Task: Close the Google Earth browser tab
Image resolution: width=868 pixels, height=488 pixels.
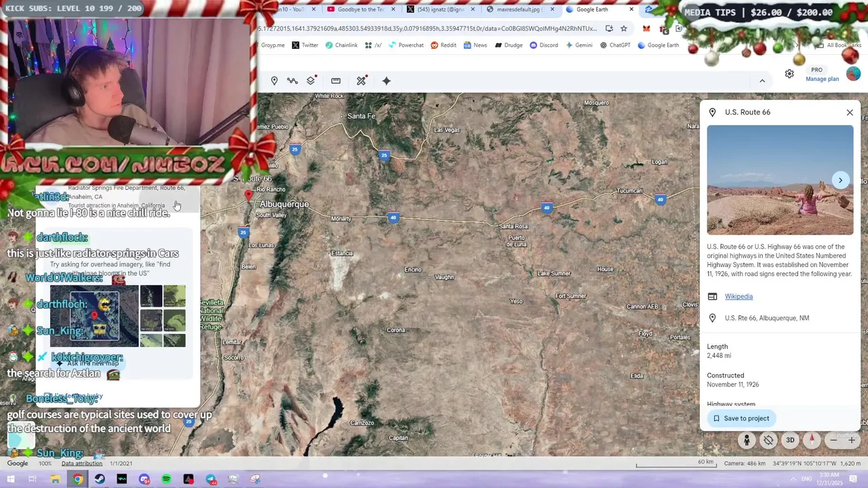Action: coord(631,9)
